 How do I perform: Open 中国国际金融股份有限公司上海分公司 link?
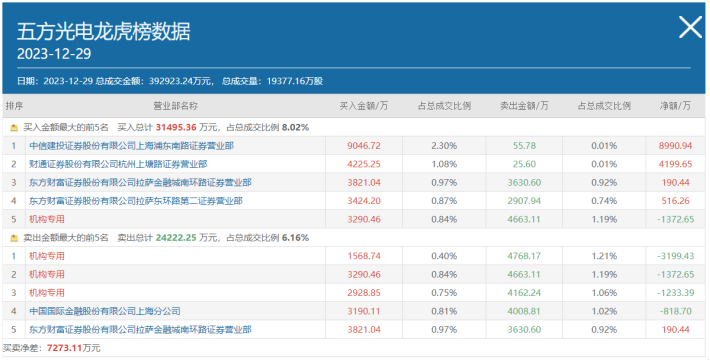(105, 311)
